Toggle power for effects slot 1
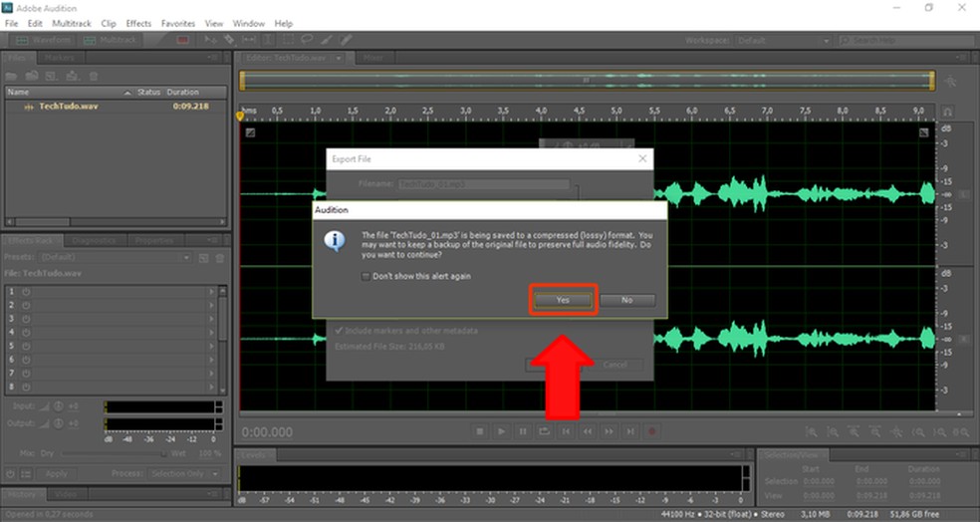Screen dimensions: 980x522 tap(25, 291)
